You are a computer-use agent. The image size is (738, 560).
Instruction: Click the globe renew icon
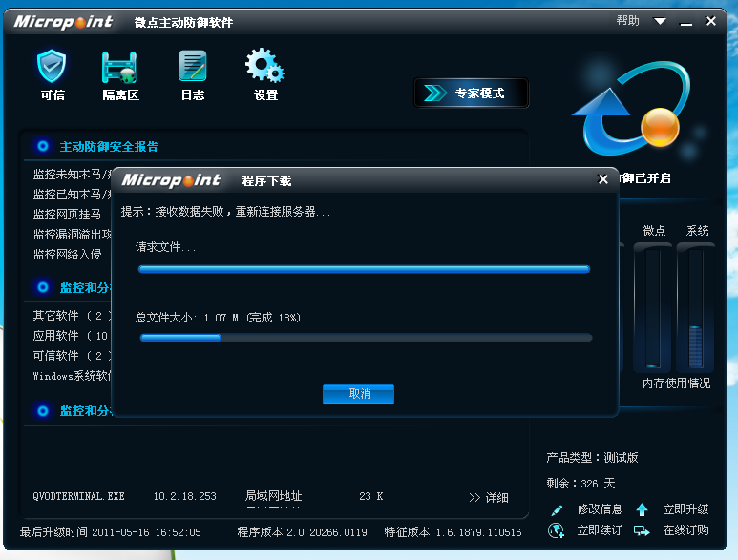point(556,530)
